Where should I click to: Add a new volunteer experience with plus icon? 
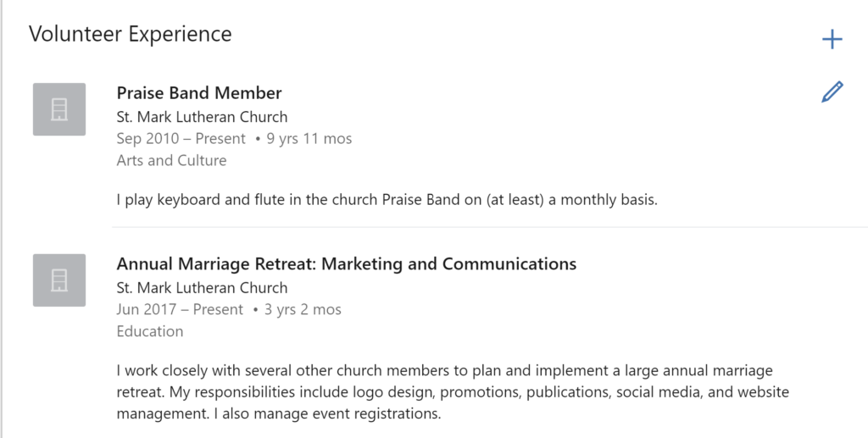(832, 39)
